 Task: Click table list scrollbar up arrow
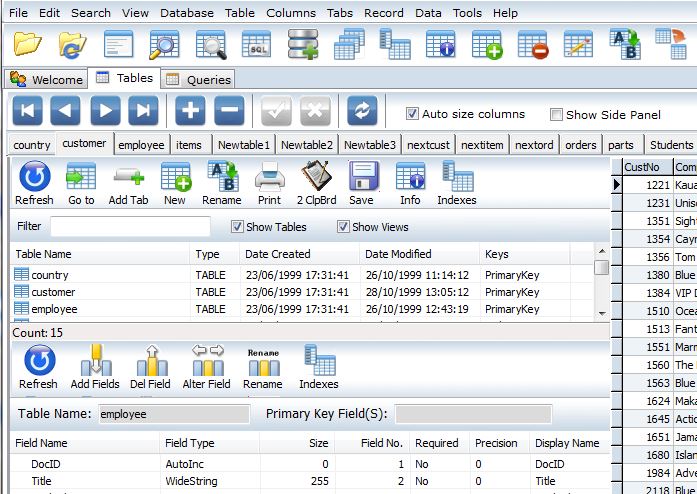click(602, 251)
